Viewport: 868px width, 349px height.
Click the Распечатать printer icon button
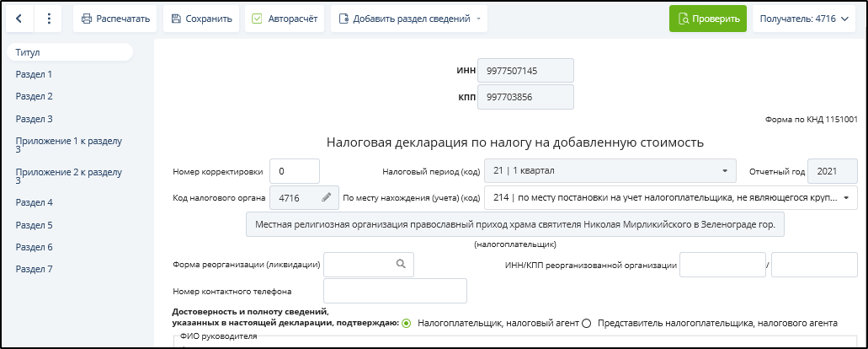[x=115, y=19]
